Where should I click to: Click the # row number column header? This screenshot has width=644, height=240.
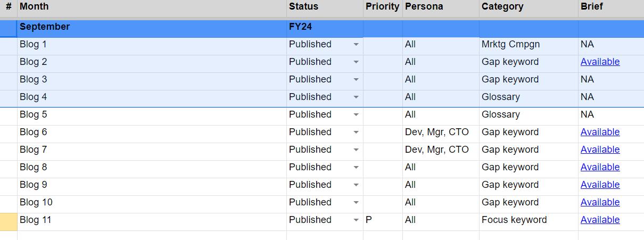point(9,8)
